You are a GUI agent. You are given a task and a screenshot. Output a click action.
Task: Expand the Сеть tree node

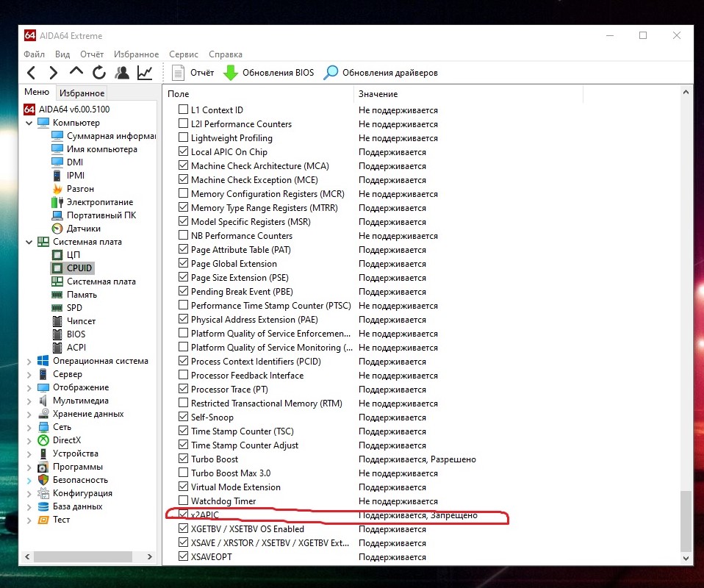coord(29,427)
